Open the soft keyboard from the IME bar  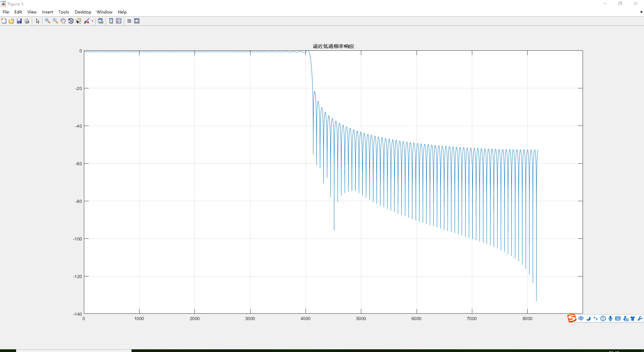click(618, 318)
